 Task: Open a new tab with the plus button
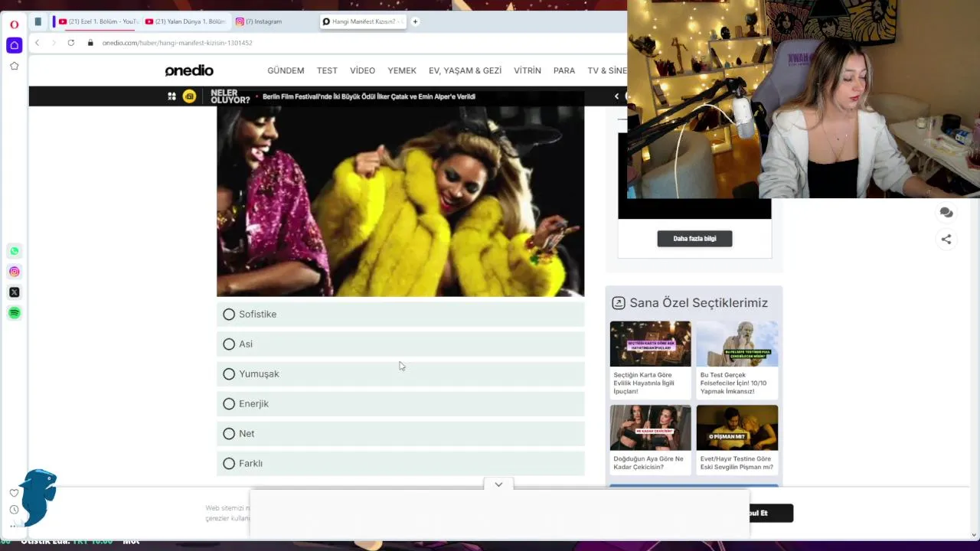pyautogui.click(x=415, y=21)
